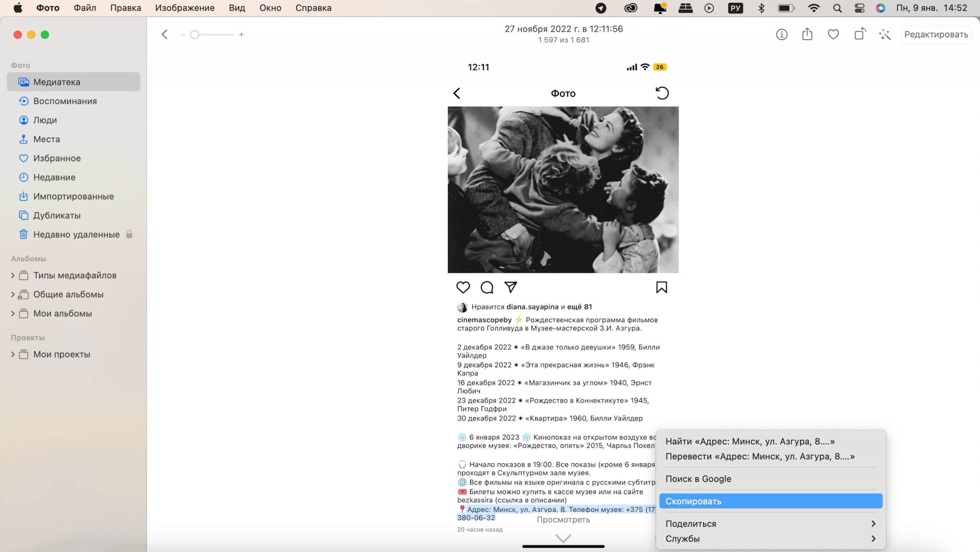Click photo date 27 ноября 2022 title
The image size is (980, 552).
coord(563,29)
